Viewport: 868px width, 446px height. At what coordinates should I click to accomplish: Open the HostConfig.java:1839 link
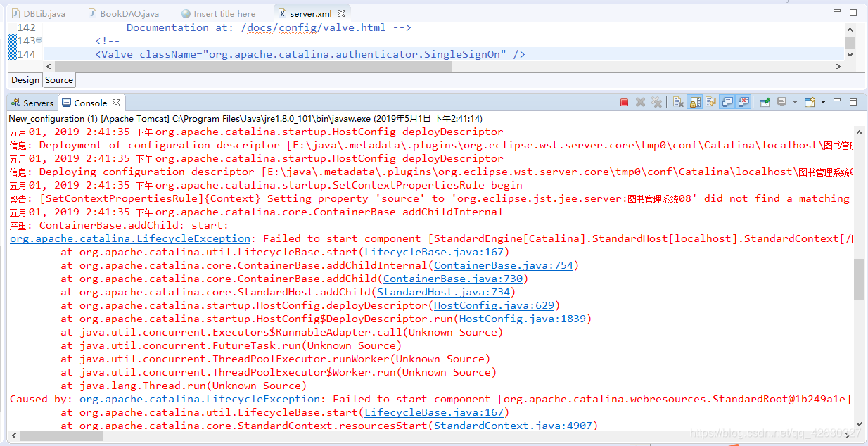[x=523, y=319]
